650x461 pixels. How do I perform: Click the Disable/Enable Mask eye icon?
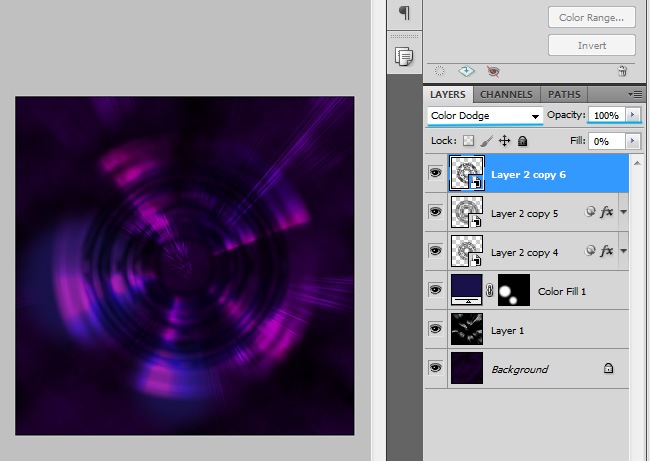(x=492, y=72)
